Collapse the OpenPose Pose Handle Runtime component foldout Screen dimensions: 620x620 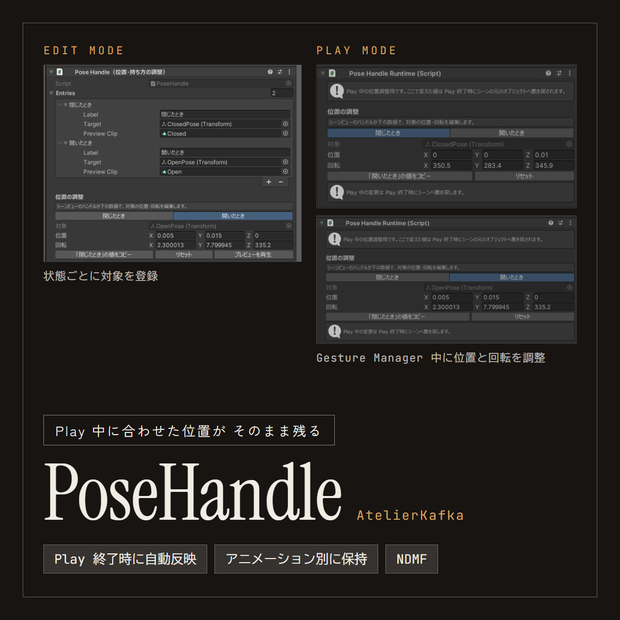[x=322, y=223]
